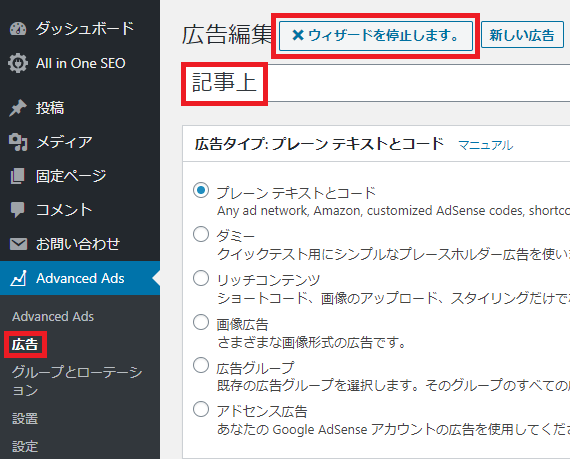Click description starting ショートコード、画像のアップロード

click(x=393, y=298)
